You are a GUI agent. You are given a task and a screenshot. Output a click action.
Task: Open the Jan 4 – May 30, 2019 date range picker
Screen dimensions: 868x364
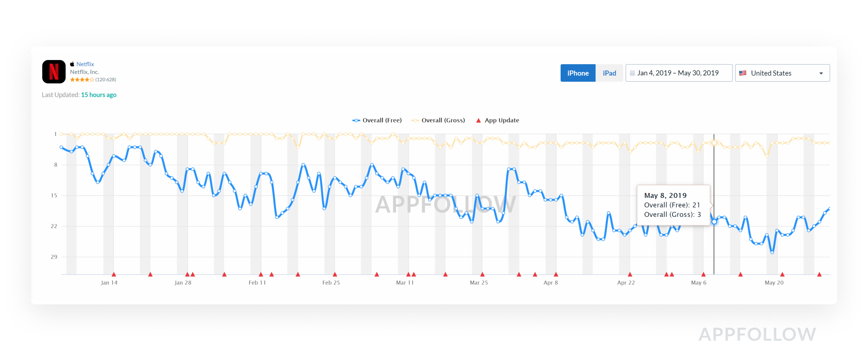679,73
